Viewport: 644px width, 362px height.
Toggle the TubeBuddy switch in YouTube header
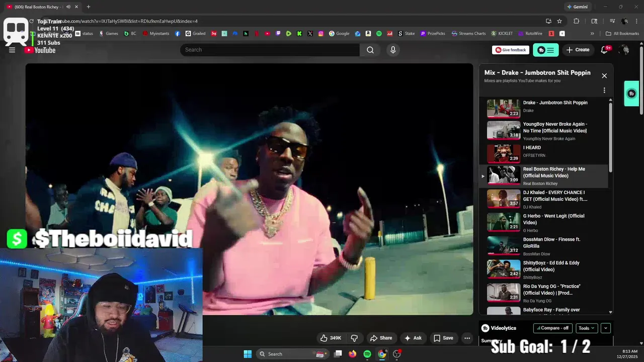[546, 50]
